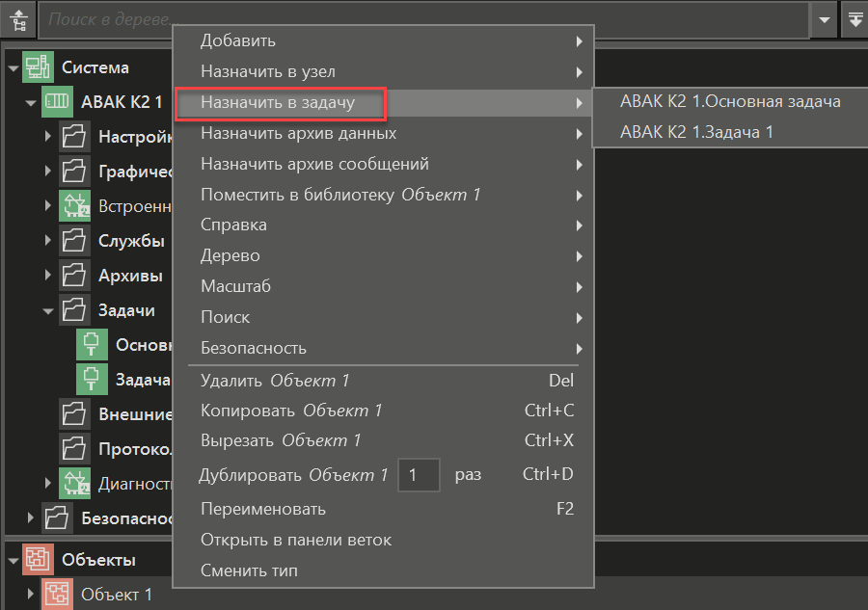Assign to АВАК К2 1.Задача 1

[731, 132]
